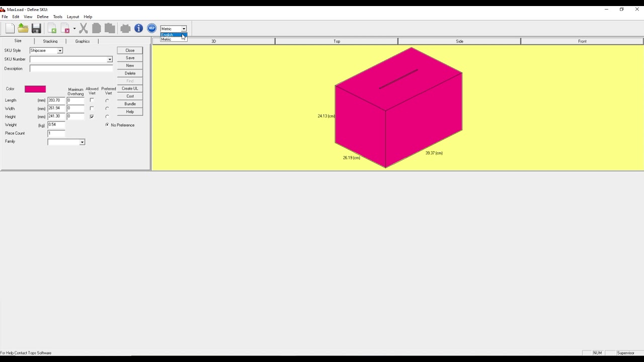Open the File menu
The height and width of the screenshot is (362, 644).
point(5,17)
